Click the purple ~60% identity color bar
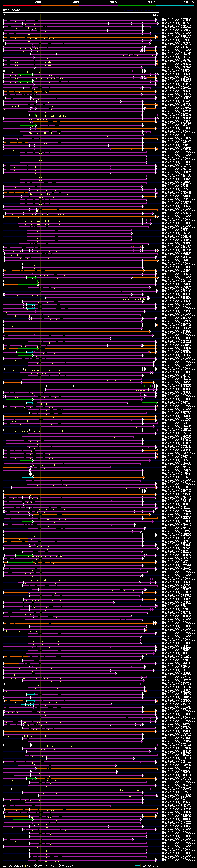This screenshot has height=868, width=197. point(98,6)
